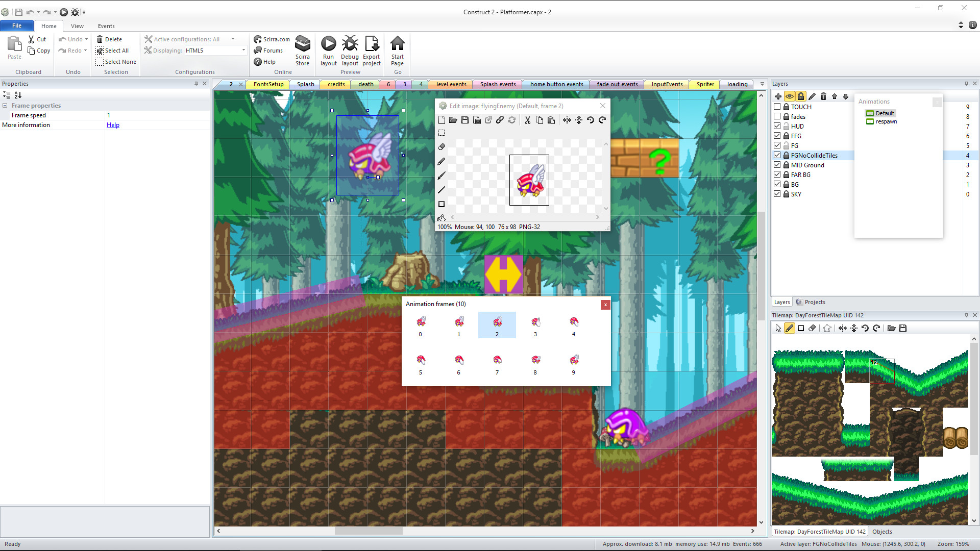The image size is (980, 551).
Task: Switch to the Events ribbon tab
Action: click(x=106, y=26)
